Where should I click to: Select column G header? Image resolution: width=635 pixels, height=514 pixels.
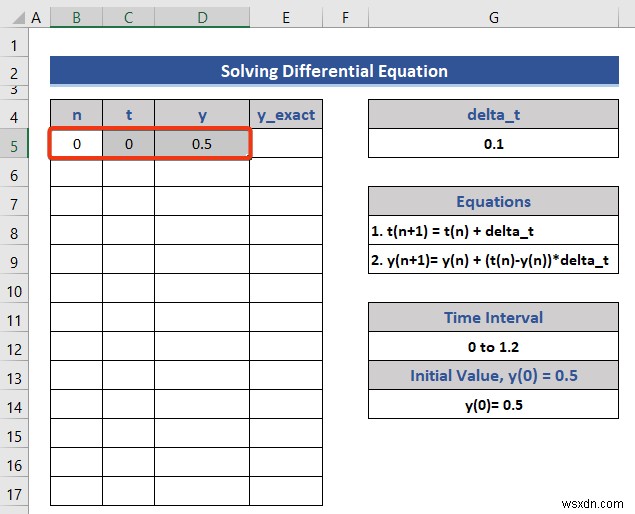[494, 18]
